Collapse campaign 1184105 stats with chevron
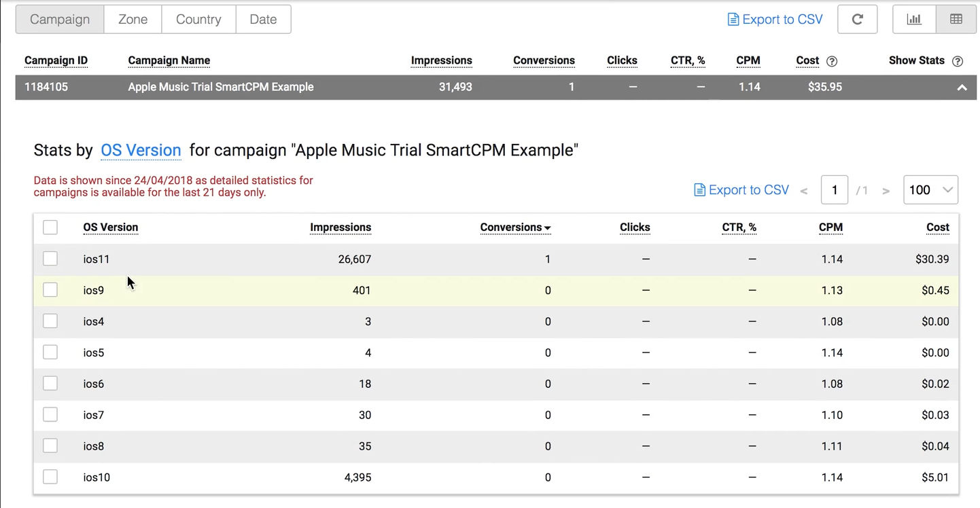The height and width of the screenshot is (508, 980). point(962,88)
